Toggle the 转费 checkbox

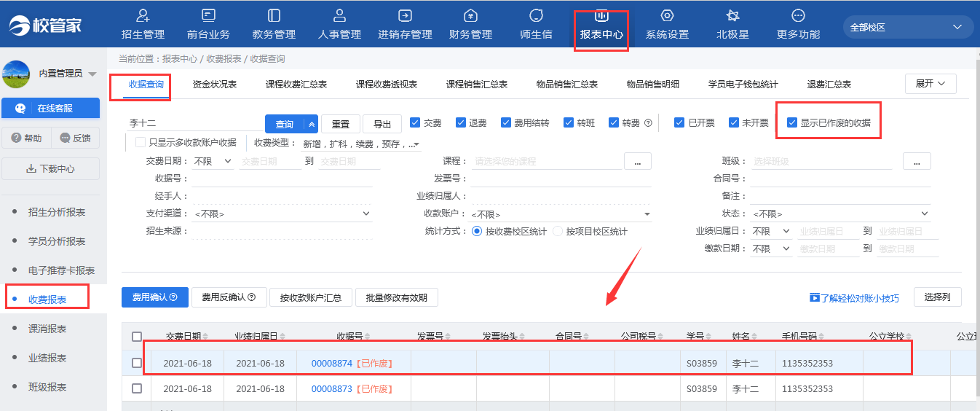[x=613, y=122]
